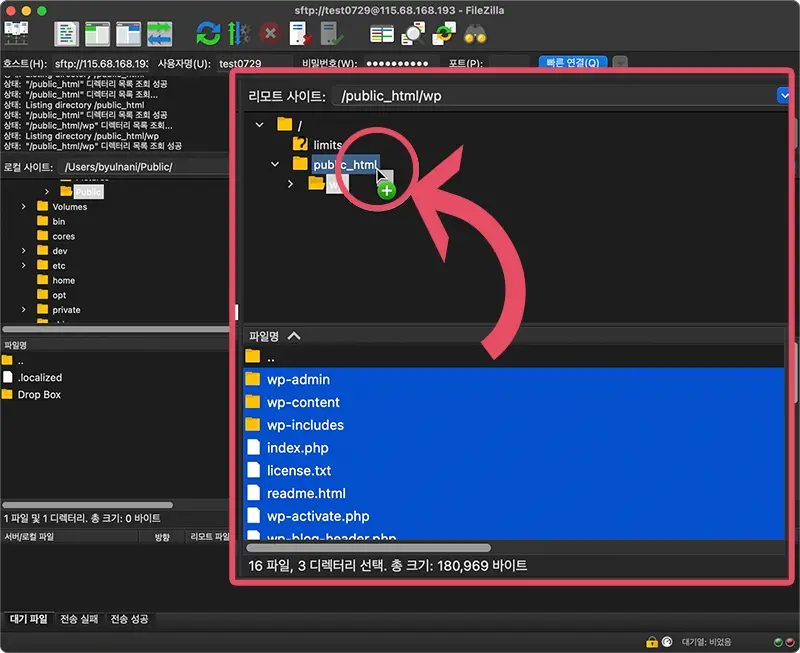800x653 pixels.
Task: Expand the private folder in local tree
Action: click(x=23, y=310)
